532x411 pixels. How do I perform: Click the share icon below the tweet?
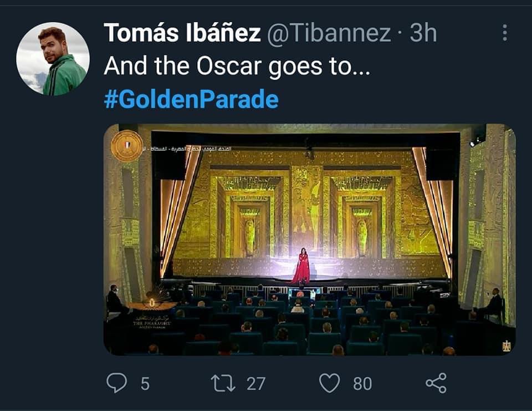point(436,383)
